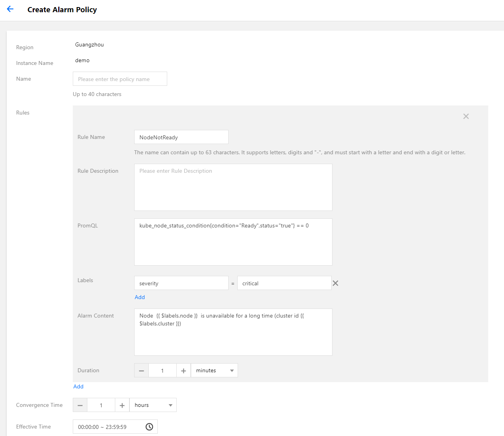Open the Effective Time clock picker

pos(149,427)
